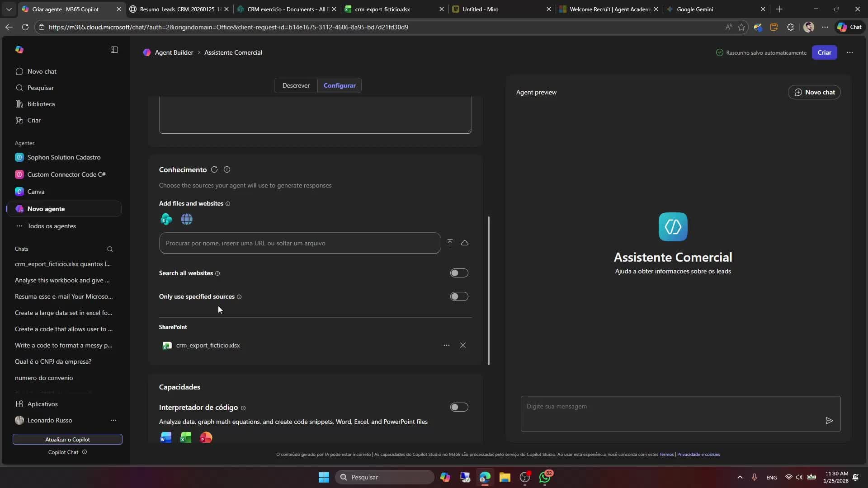The height and width of the screenshot is (488, 868).
Task: Open more options next to Leonardo Russo
Action: coord(113,420)
